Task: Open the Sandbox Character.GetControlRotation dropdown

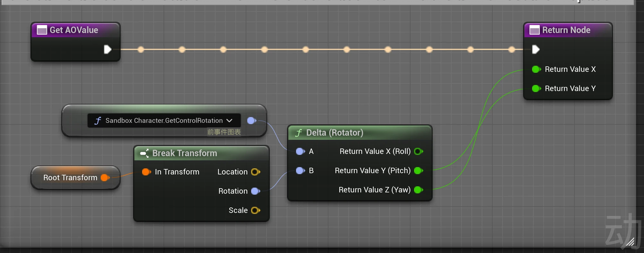Action: pos(230,121)
